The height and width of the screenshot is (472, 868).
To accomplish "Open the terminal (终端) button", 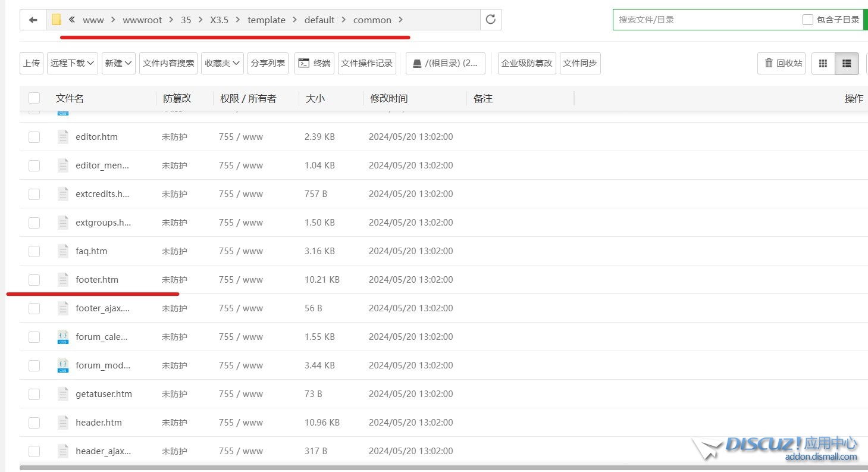I will [314, 63].
